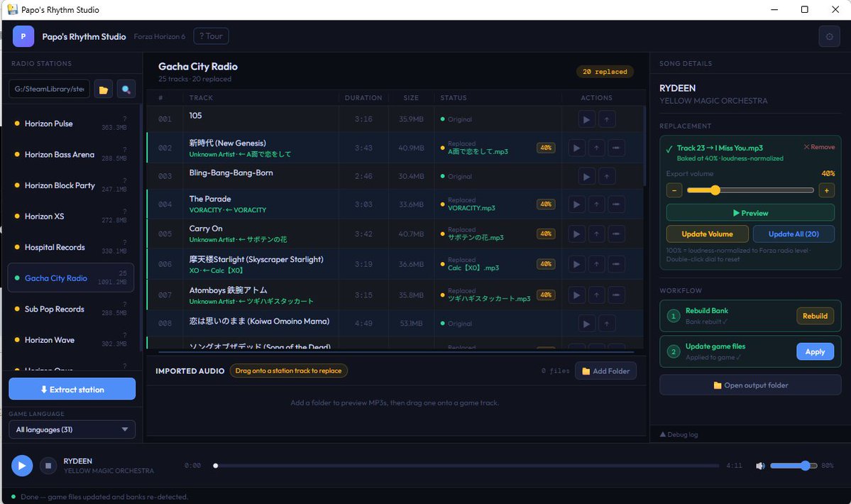Remove the replacement track
Screen dimensions: 851x504
click(x=820, y=147)
